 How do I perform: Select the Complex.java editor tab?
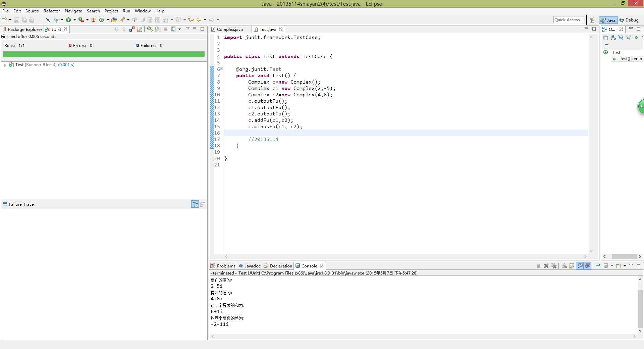pos(229,29)
